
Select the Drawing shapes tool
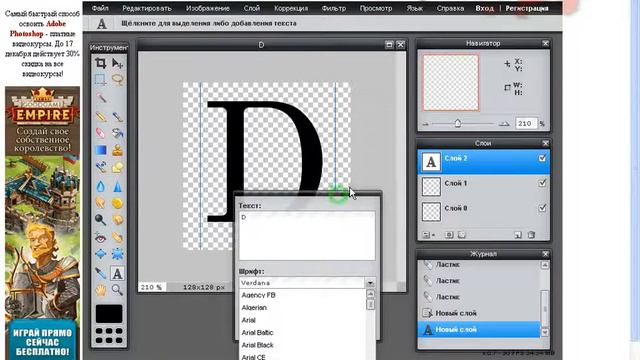pyautogui.click(x=118, y=167)
